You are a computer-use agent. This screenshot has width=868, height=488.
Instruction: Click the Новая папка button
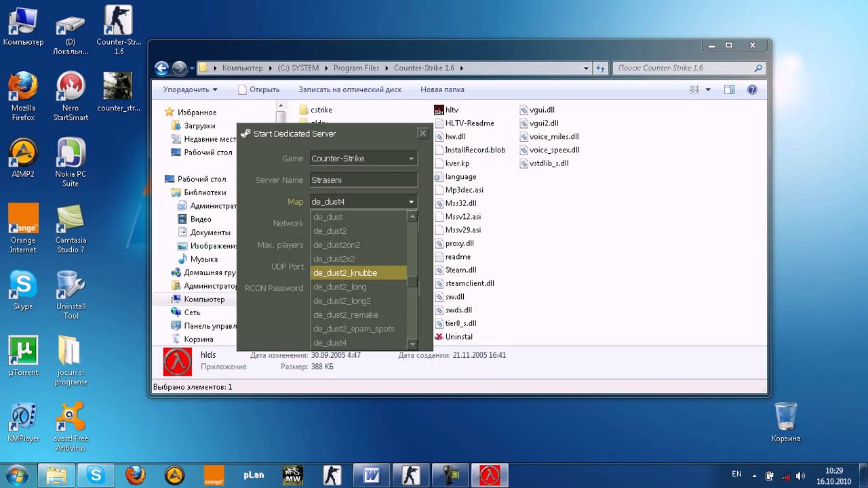(x=442, y=89)
